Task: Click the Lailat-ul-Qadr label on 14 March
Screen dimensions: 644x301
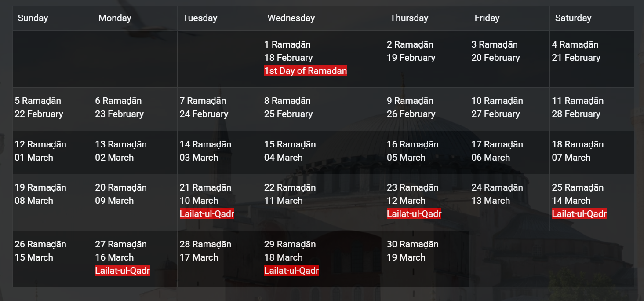Action: click(x=579, y=214)
